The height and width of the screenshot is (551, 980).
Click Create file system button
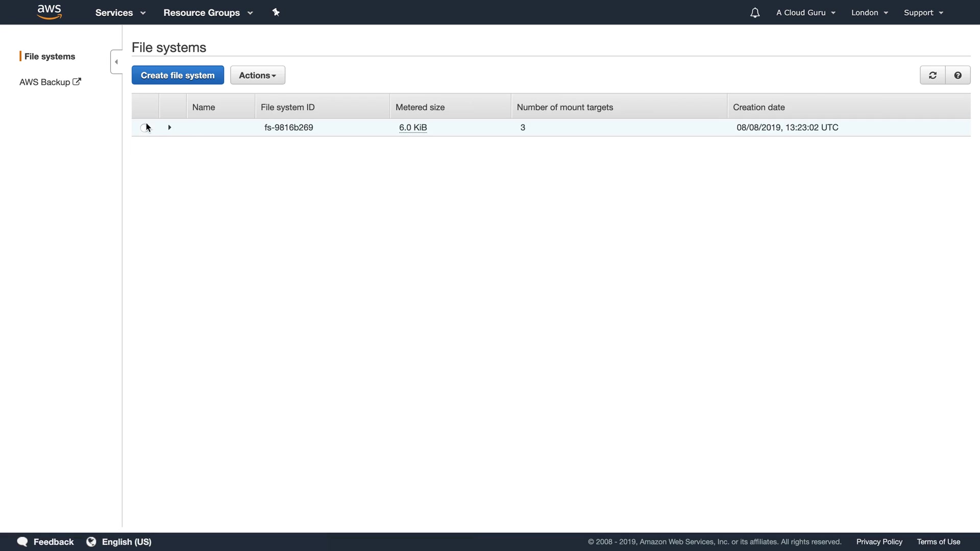(178, 76)
